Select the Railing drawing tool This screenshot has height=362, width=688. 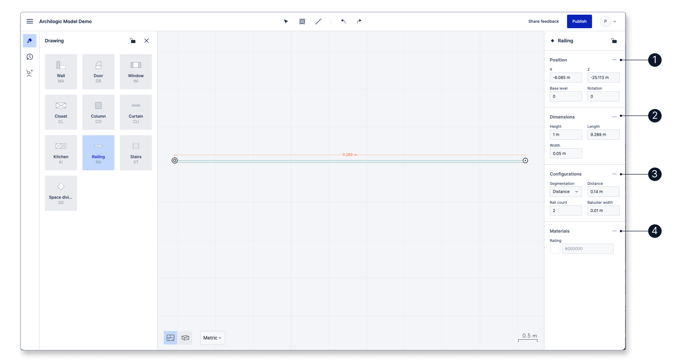98,153
